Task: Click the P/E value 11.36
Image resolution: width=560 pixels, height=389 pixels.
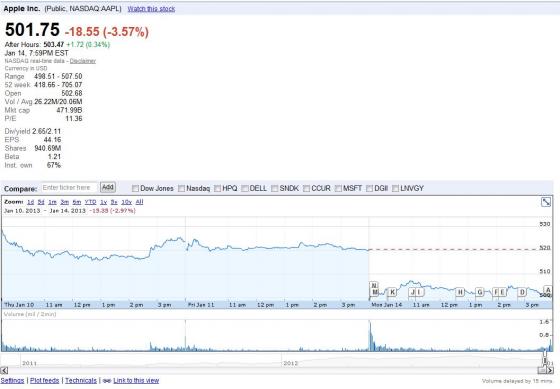Action: (74, 118)
